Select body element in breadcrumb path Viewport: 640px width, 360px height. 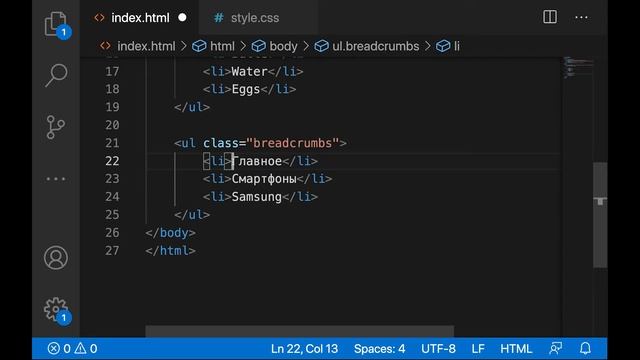point(283,46)
